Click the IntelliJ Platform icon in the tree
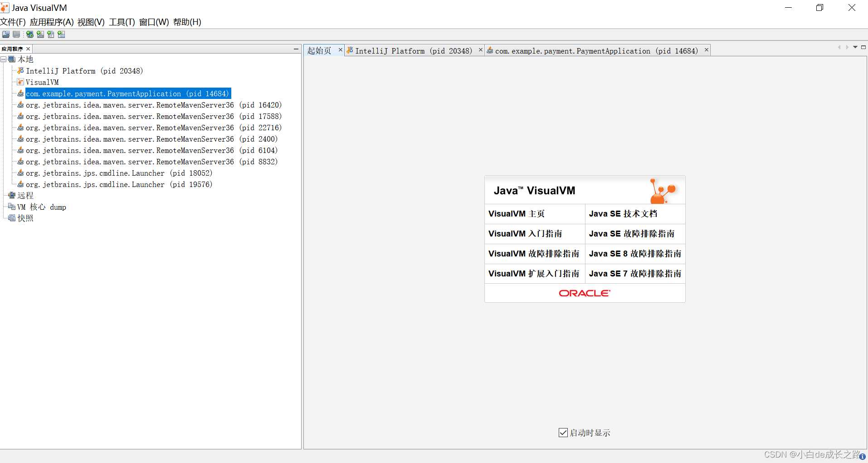 (20, 71)
